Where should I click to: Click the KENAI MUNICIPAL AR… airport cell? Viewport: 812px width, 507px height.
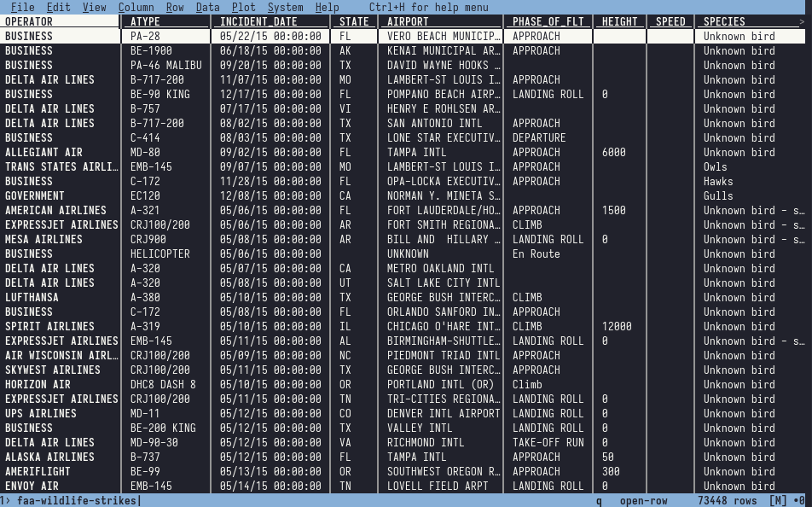point(444,51)
